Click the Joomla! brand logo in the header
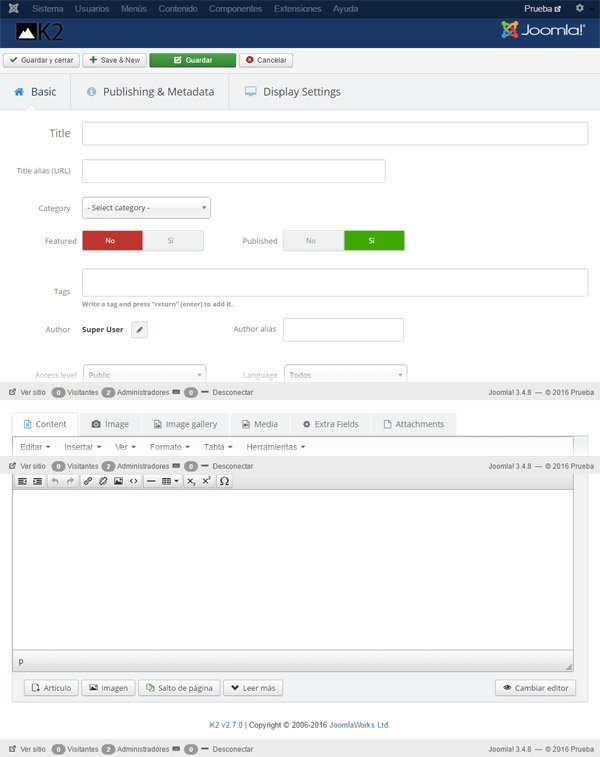 click(x=543, y=30)
